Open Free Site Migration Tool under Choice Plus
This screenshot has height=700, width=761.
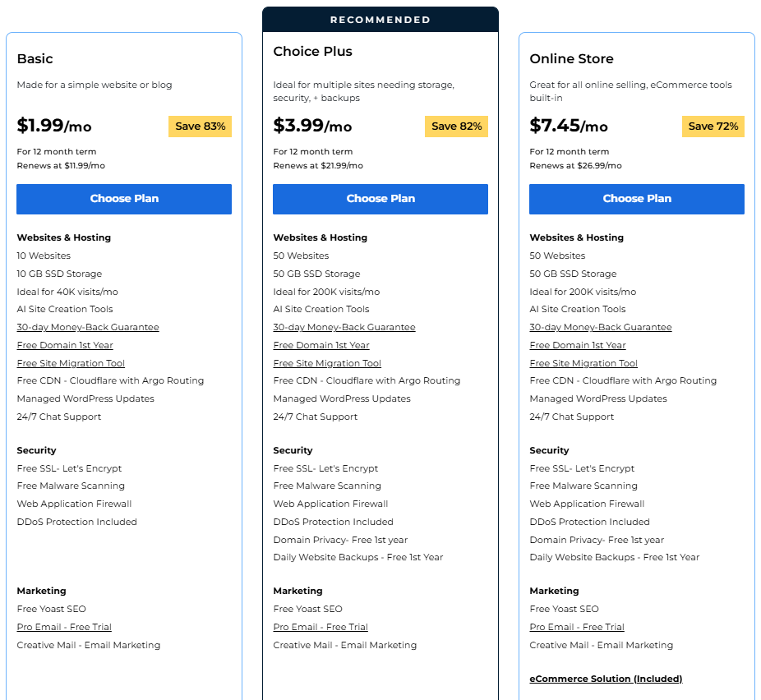tap(327, 363)
